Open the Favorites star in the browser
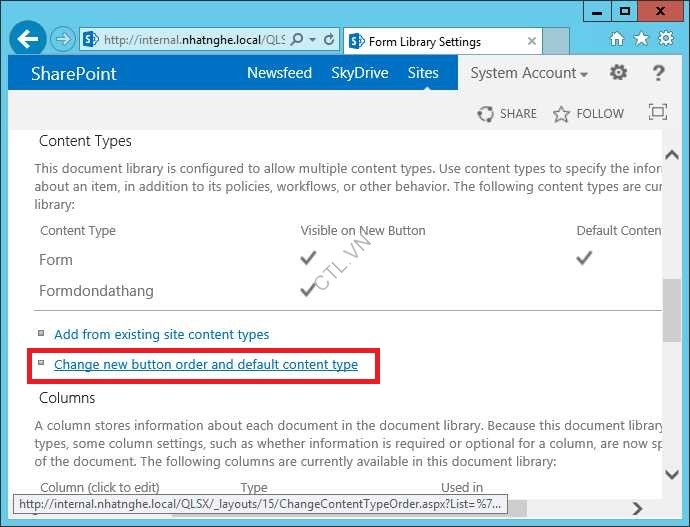 (x=641, y=39)
